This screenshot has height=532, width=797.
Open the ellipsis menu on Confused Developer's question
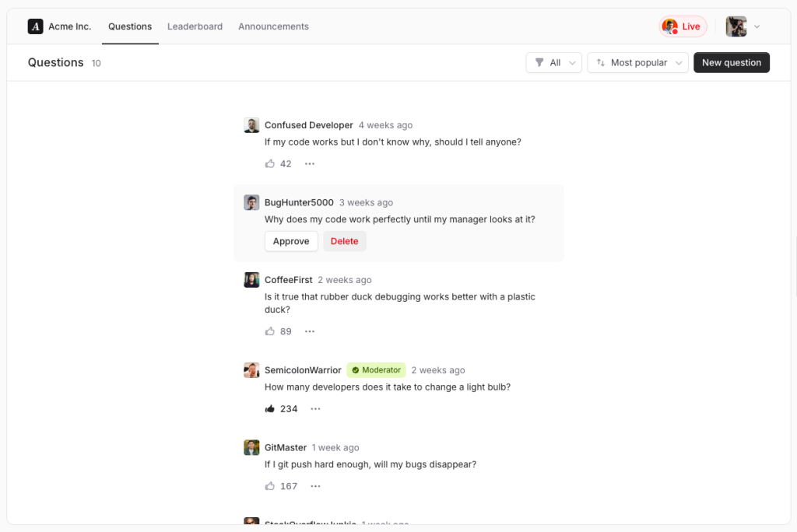click(x=309, y=163)
